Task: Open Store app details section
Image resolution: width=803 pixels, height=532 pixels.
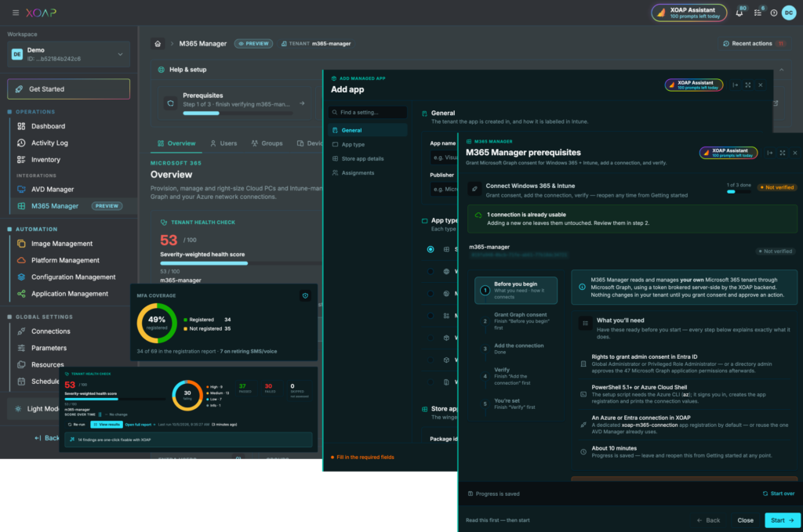Action: tap(368, 158)
